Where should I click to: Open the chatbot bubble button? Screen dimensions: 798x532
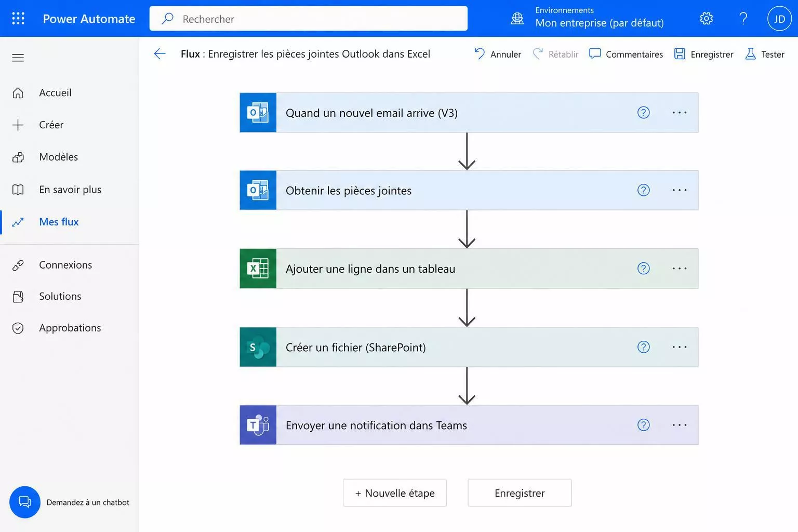24,502
